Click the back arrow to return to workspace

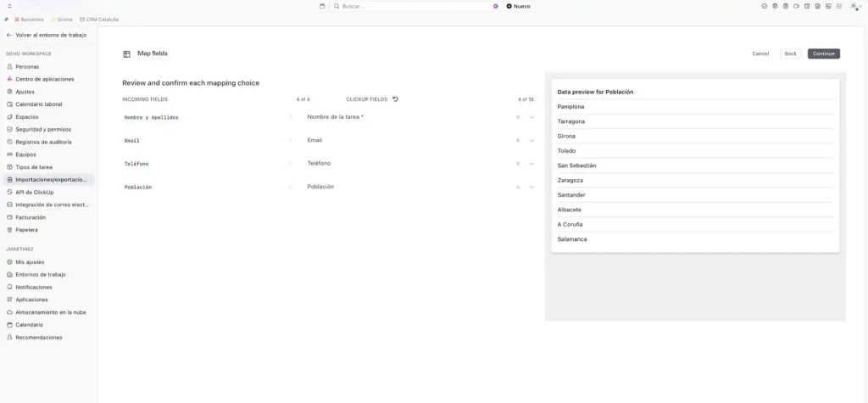pyautogui.click(x=9, y=35)
